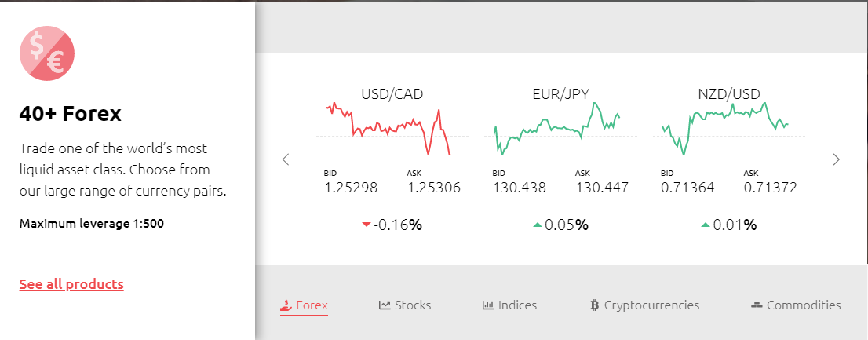Image resolution: width=868 pixels, height=340 pixels.
Task: Show previous currency pairs with left chevron
Action: pos(286,159)
